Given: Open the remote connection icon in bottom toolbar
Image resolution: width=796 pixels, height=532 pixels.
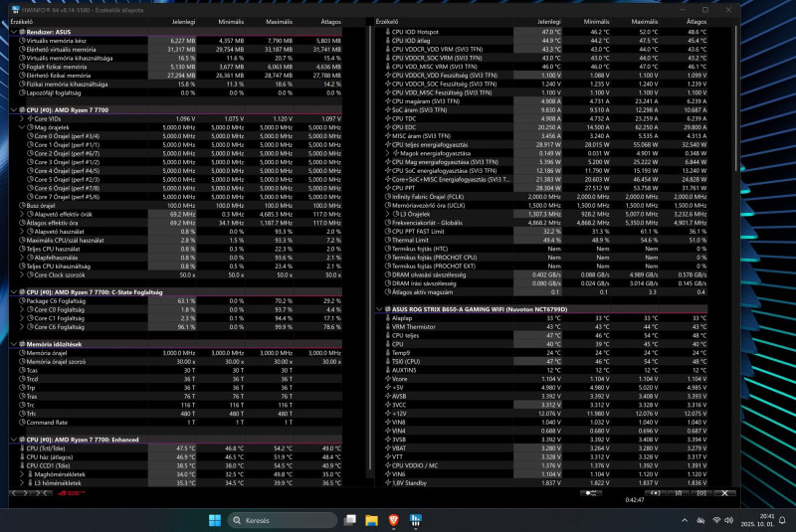Looking at the screenshot, I should click(x=591, y=493).
